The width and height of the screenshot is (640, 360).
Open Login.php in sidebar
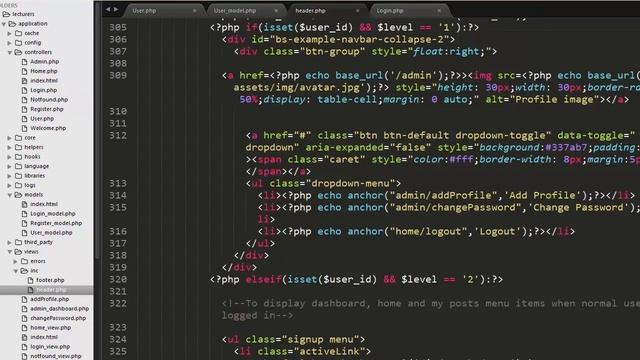click(44, 90)
